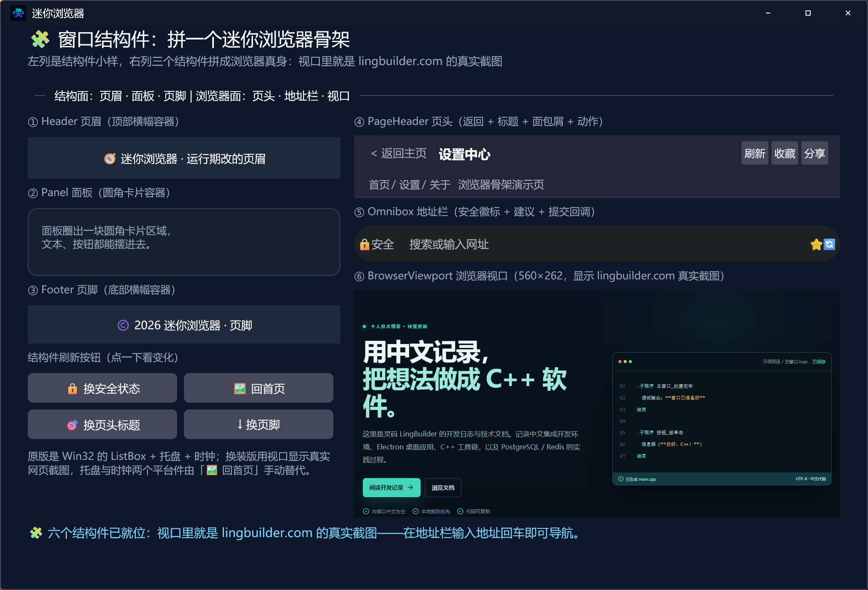
Task: Click the 换安全状态 button
Action: (x=102, y=388)
